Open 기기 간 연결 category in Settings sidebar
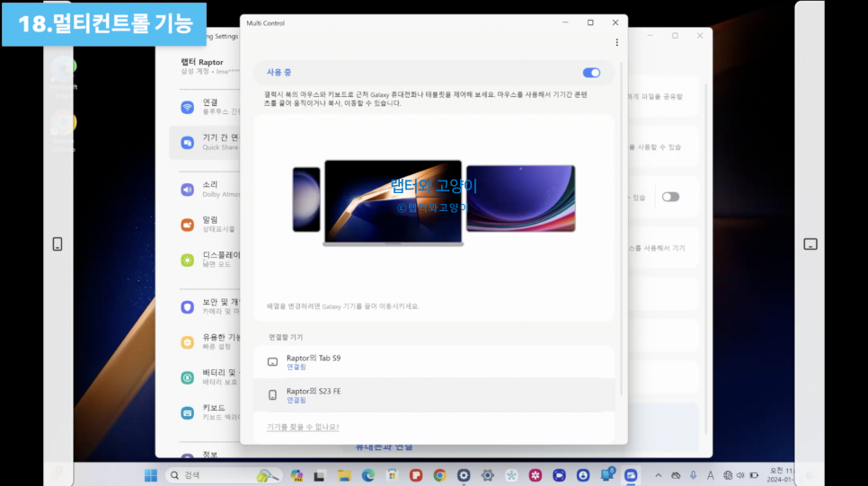868x486 pixels. [206, 142]
